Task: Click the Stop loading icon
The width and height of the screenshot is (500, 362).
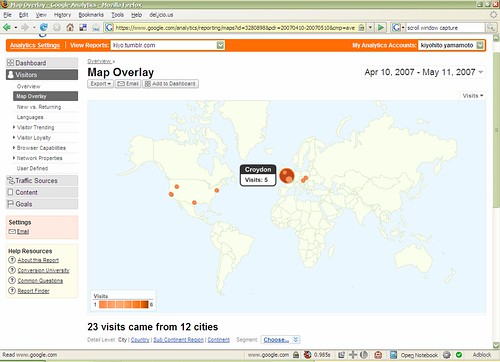Action: (x=57, y=27)
